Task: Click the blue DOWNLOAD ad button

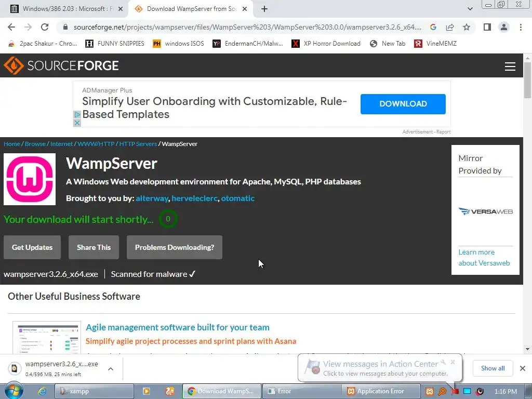Action: [x=403, y=104]
